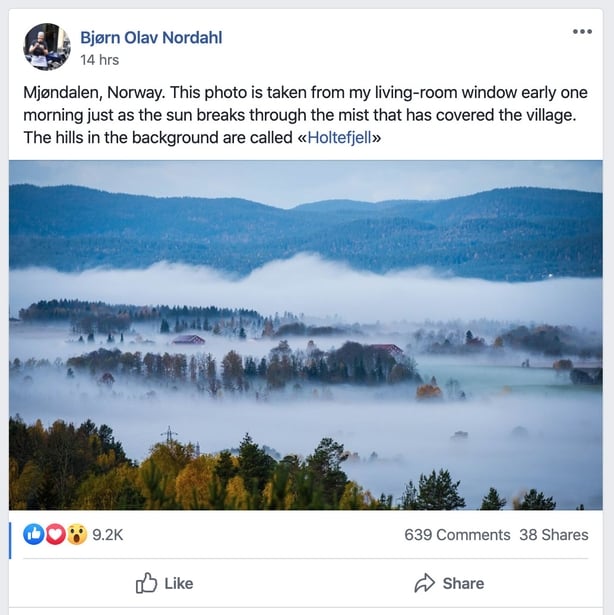Click the power pylon in the photo
The image size is (614, 615).
(170, 434)
